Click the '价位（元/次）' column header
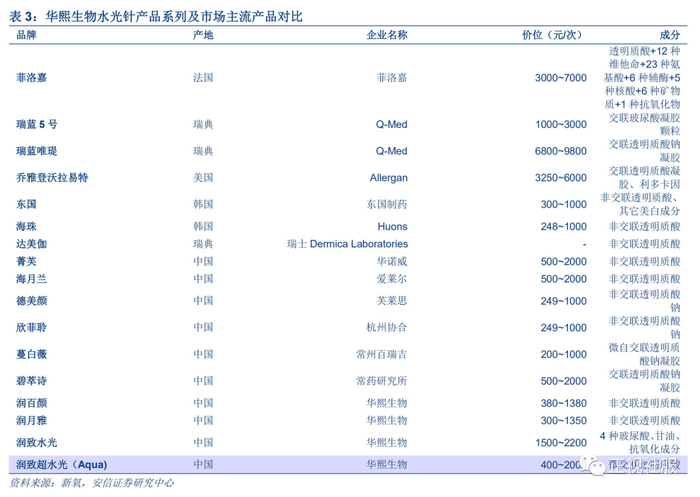Screen dimensions: 700x497 554,35
